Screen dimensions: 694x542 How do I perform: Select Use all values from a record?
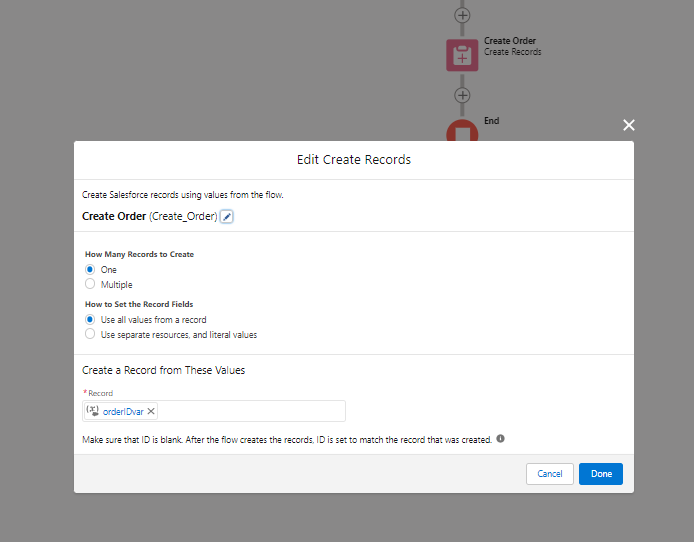(90, 320)
